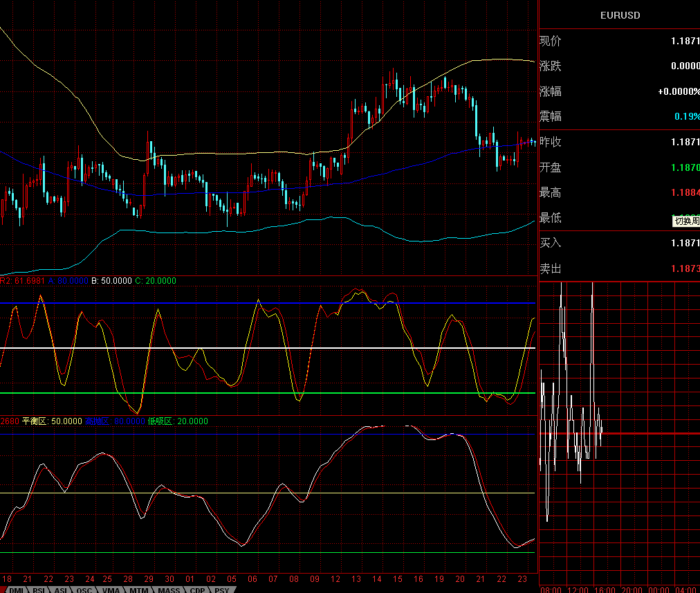700x593 pixels.
Task: Click the 04:00 time label on intraday chart
Action: coord(685,590)
